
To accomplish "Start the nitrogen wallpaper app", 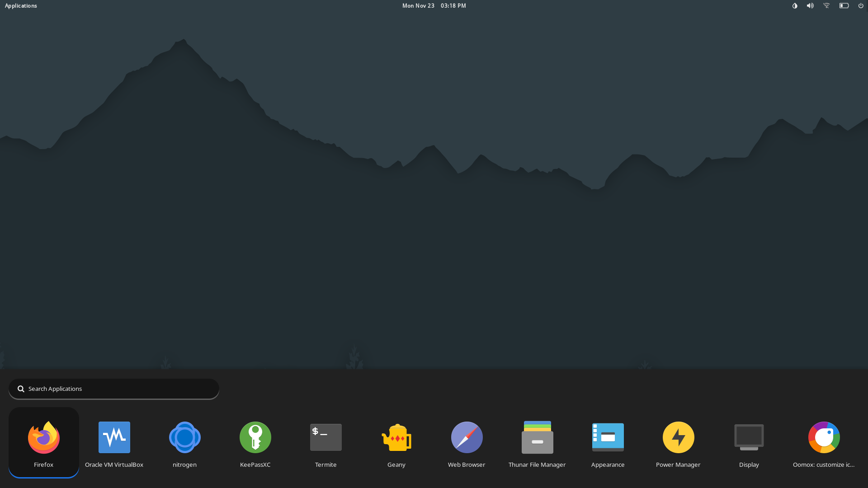I will click(184, 437).
